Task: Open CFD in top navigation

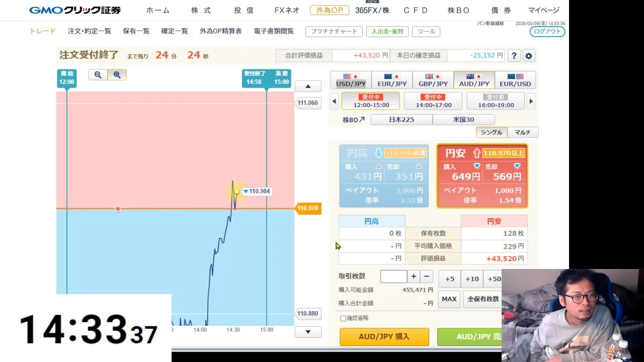Action: tap(416, 11)
